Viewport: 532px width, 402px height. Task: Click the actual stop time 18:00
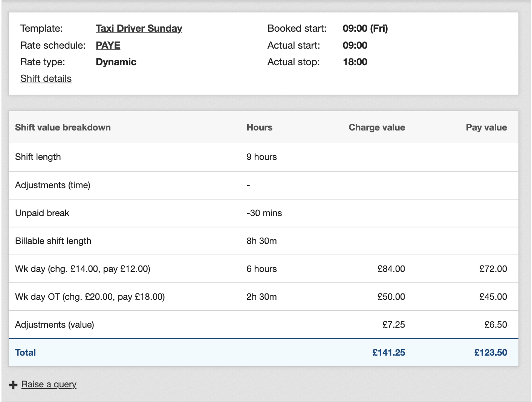click(x=355, y=62)
